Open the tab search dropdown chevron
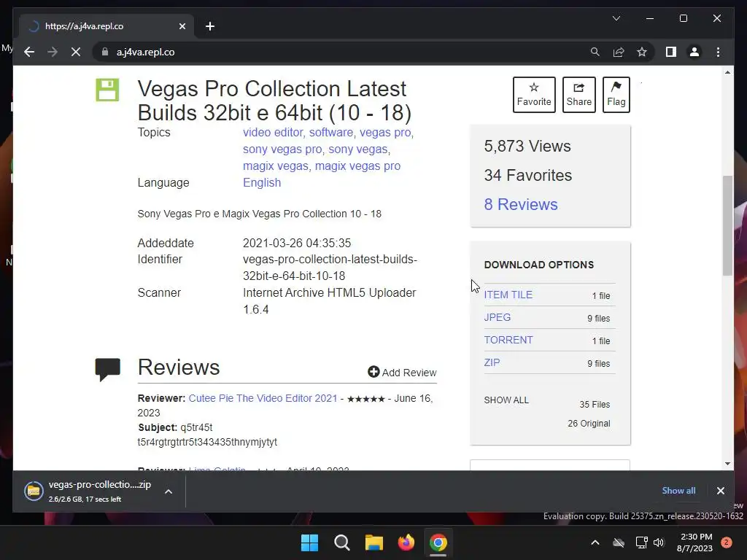This screenshot has height=560, width=747. point(616,18)
